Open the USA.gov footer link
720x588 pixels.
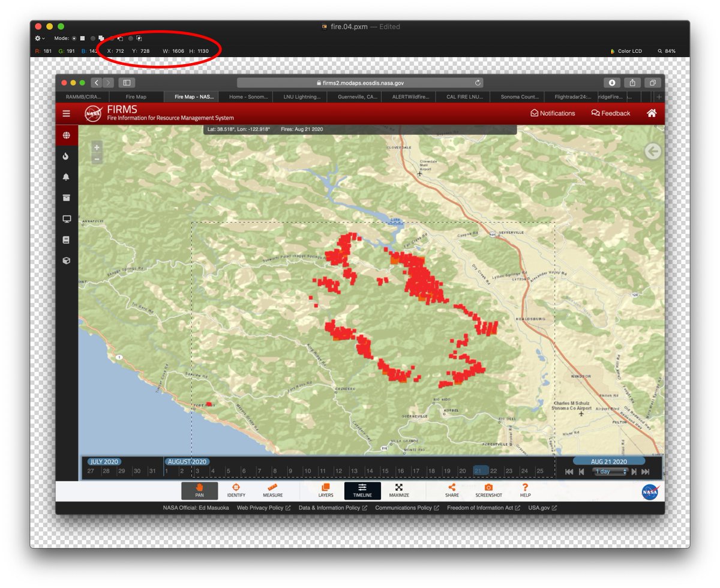pyautogui.click(x=542, y=508)
